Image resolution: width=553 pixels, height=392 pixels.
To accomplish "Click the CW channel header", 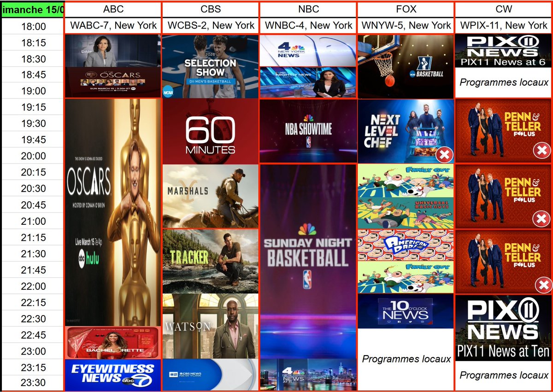I will tap(504, 9).
